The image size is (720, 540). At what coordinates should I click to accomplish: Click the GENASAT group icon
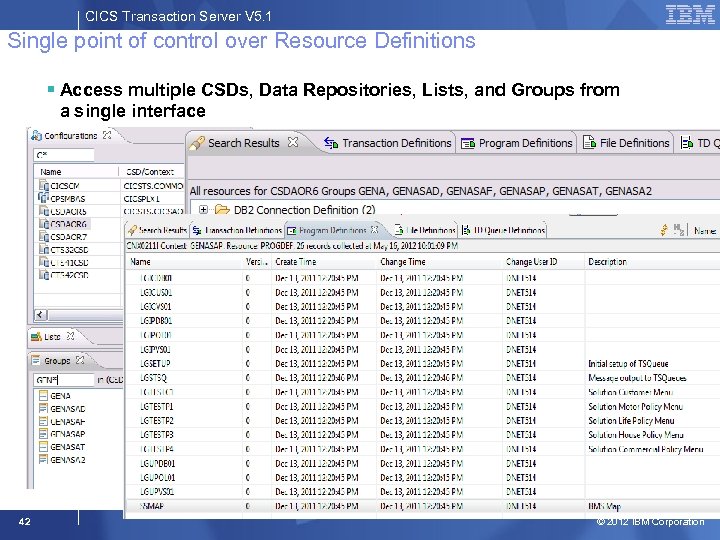(43, 446)
